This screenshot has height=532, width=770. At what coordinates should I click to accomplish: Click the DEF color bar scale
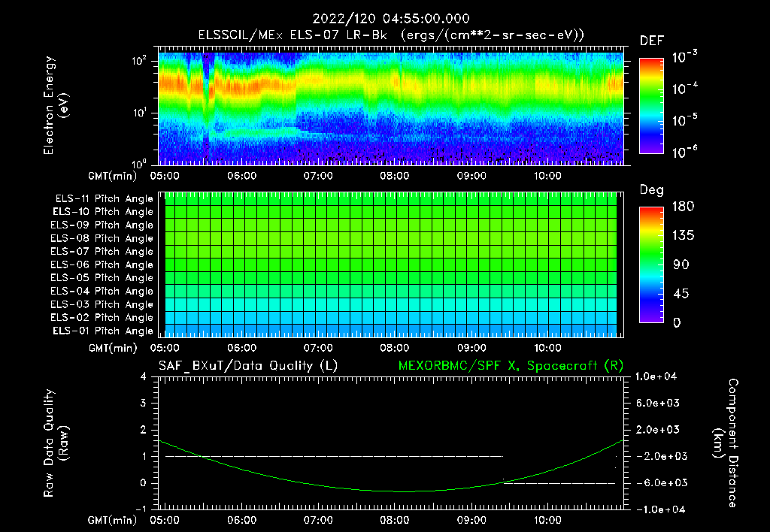pos(651,106)
